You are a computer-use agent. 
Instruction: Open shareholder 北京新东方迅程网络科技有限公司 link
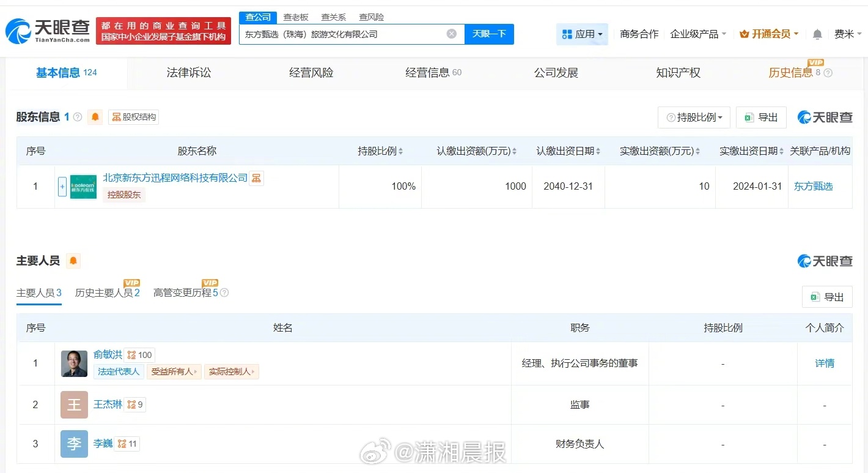[x=175, y=178]
